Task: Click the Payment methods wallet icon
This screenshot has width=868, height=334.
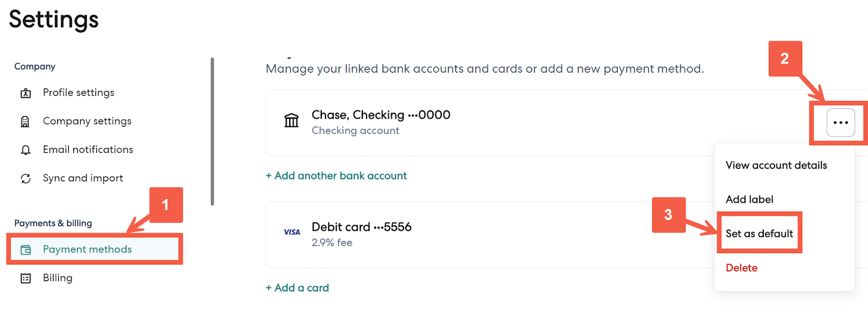Action: [25, 250]
